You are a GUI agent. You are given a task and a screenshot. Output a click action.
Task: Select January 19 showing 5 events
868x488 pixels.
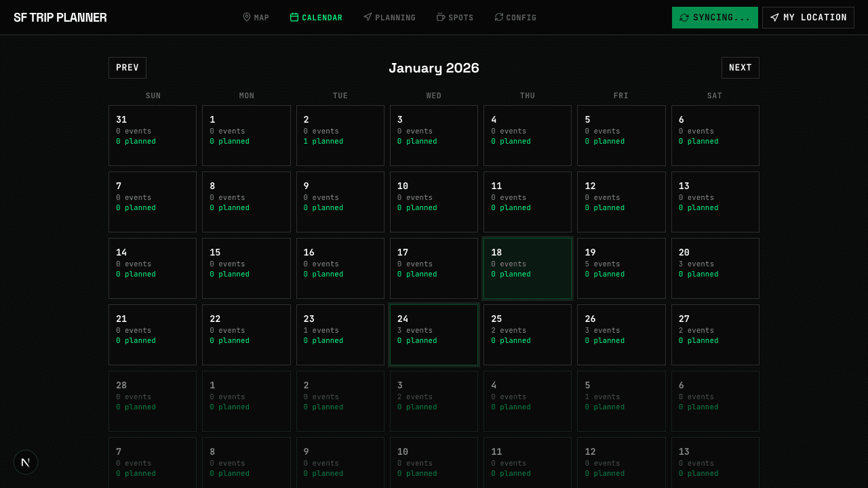620,268
